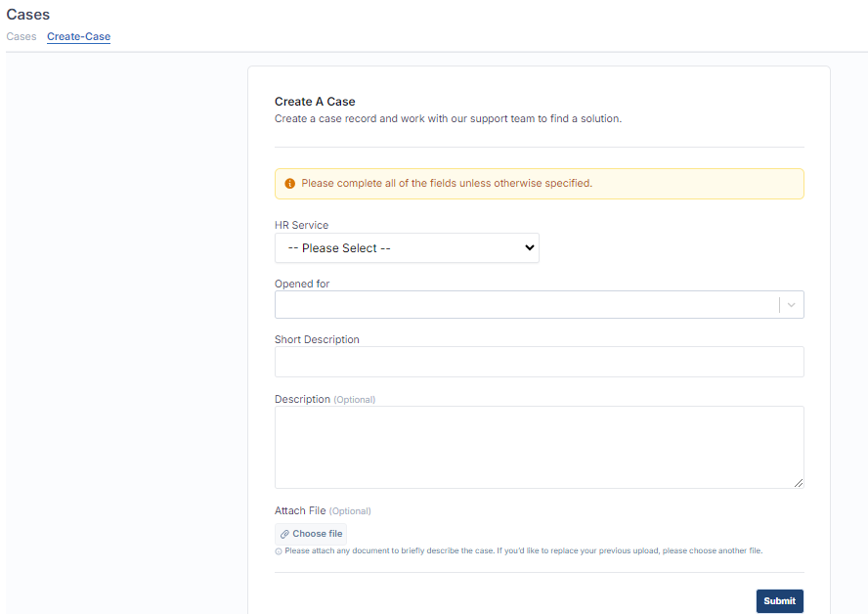Open the HR Service Please Select dropdown
The image size is (868, 614).
(407, 248)
